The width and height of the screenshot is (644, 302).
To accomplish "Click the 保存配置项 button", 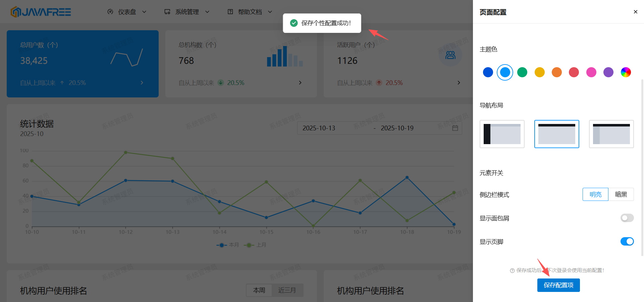I will 558,285.
